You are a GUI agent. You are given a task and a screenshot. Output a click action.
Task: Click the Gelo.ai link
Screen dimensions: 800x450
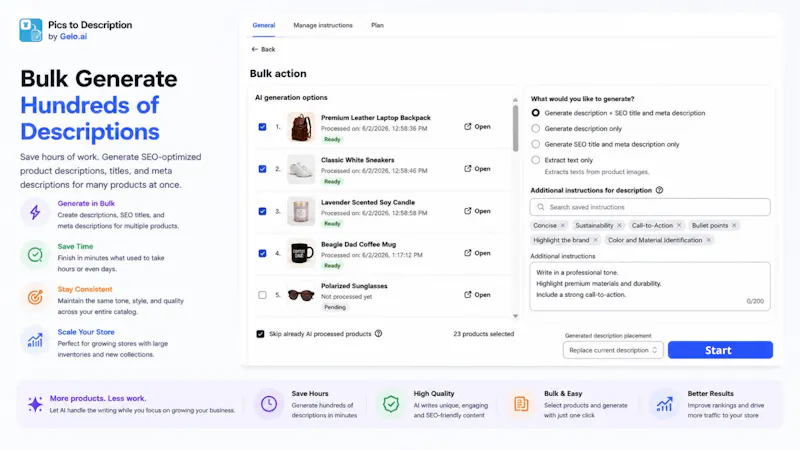[73, 37]
